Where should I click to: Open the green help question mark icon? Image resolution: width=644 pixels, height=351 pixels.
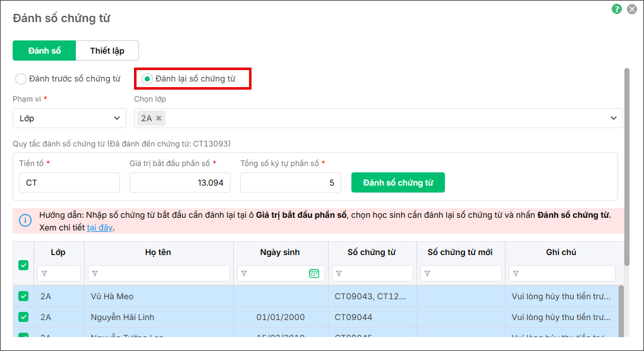pos(616,9)
